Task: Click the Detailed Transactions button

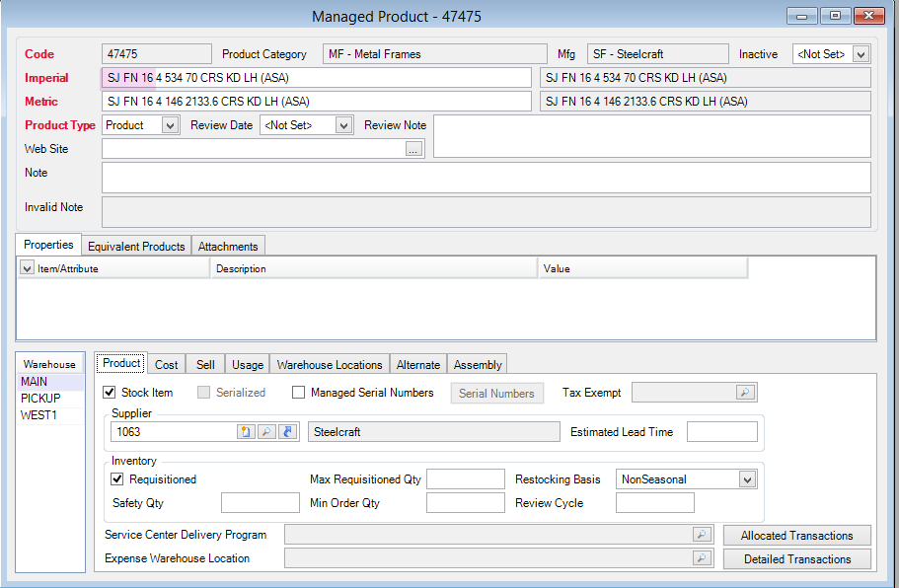Action: pos(796,559)
